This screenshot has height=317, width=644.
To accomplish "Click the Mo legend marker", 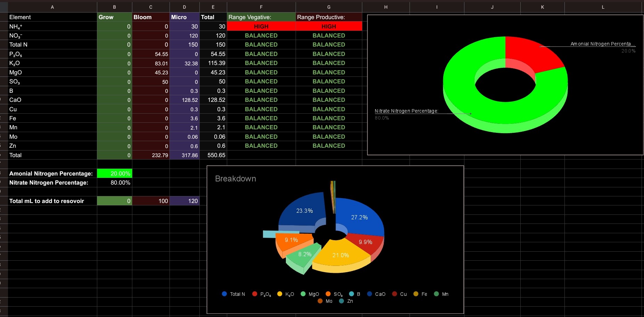I will point(320,301).
